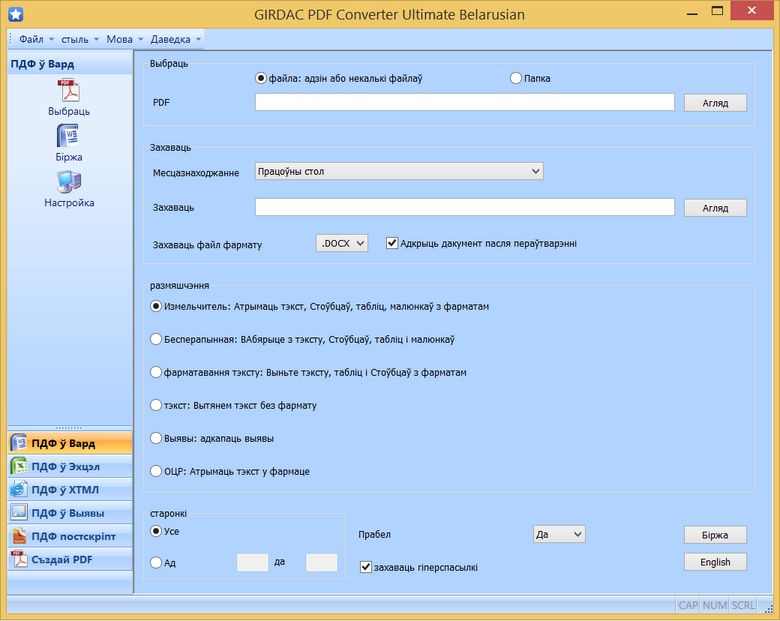Click the CAP status bar indicator
Viewport: 780px width, 621px height.
tap(688, 605)
